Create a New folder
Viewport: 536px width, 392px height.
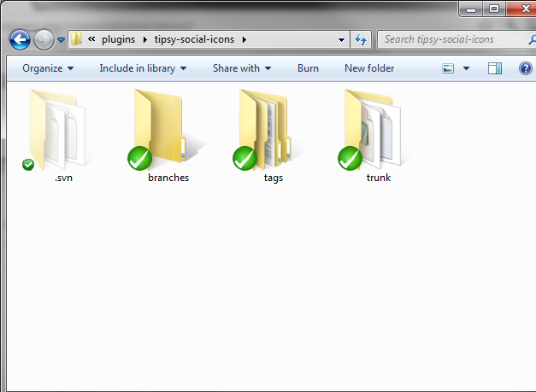369,68
